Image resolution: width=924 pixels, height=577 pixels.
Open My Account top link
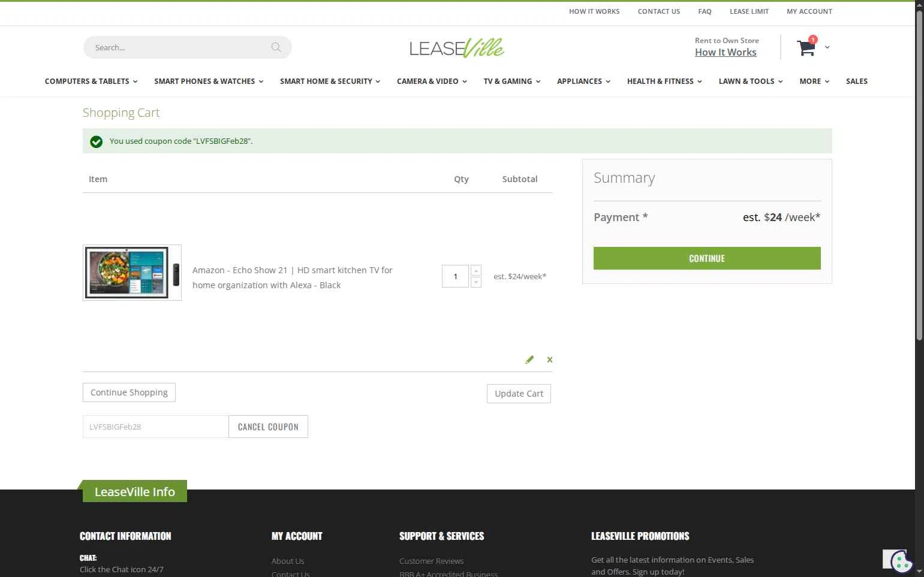tap(809, 11)
